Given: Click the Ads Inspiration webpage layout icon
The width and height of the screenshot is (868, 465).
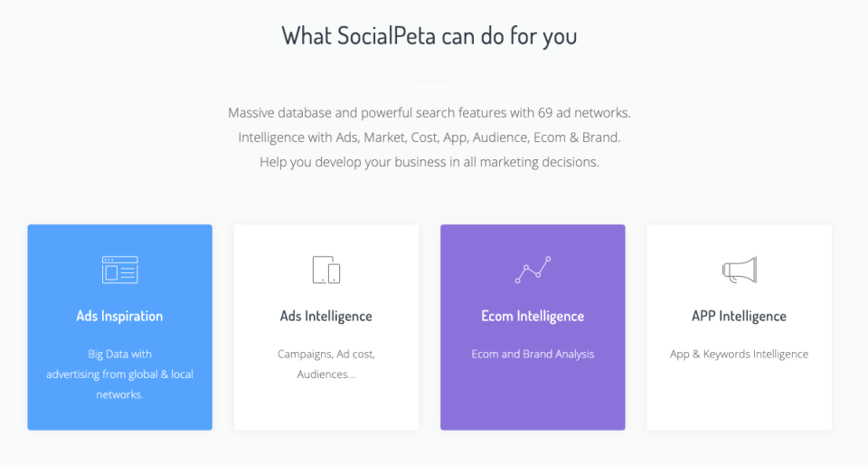Looking at the screenshot, I should tap(119, 270).
